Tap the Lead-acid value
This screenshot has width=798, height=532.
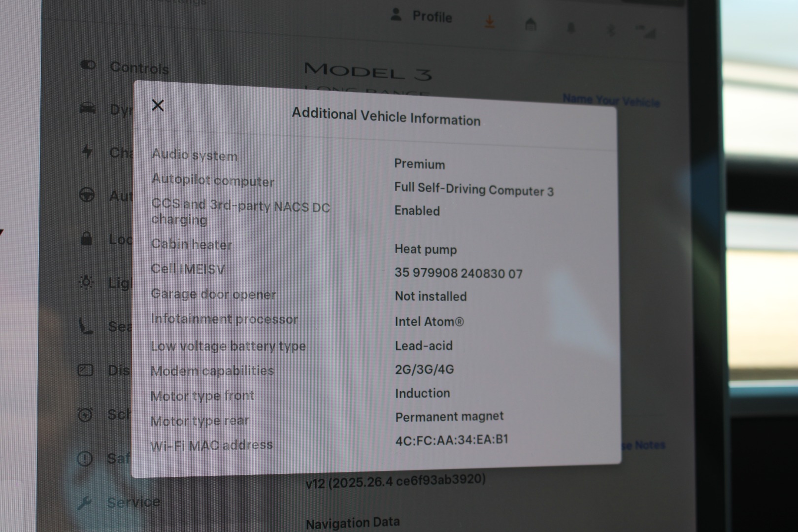click(x=424, y=346)
